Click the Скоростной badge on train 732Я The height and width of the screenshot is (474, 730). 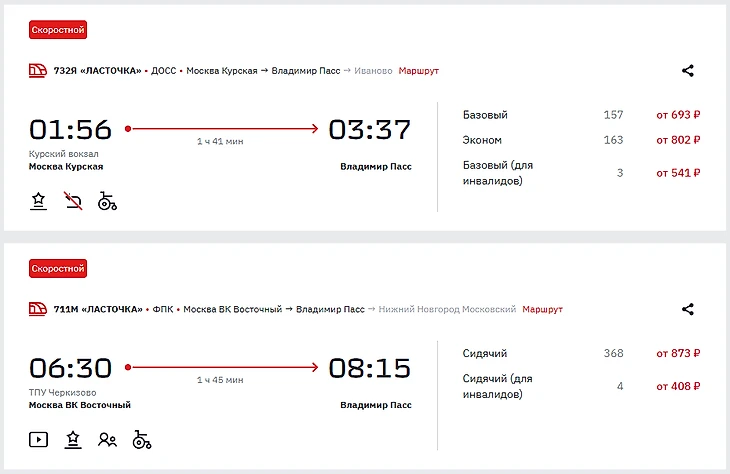58,30
